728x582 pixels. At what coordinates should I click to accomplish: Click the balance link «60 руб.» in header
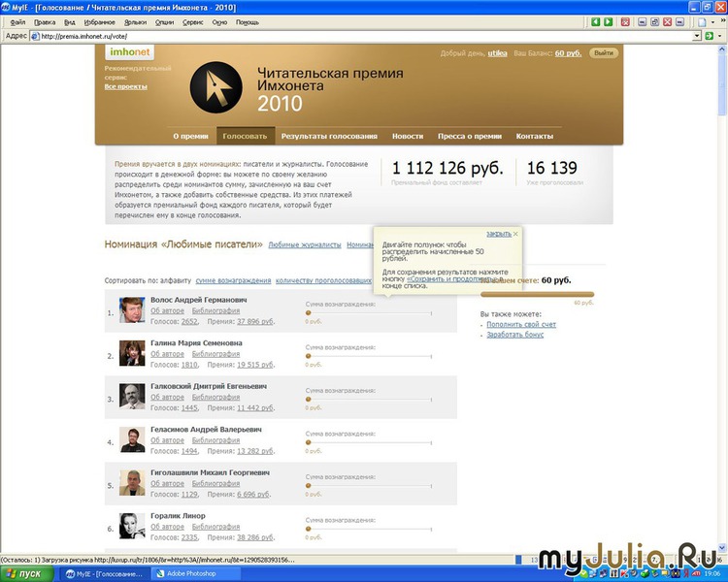coord(568,53)
